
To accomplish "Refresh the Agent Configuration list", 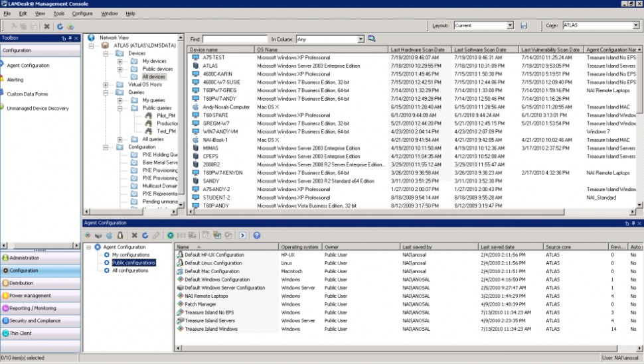I will pos(145,235).
